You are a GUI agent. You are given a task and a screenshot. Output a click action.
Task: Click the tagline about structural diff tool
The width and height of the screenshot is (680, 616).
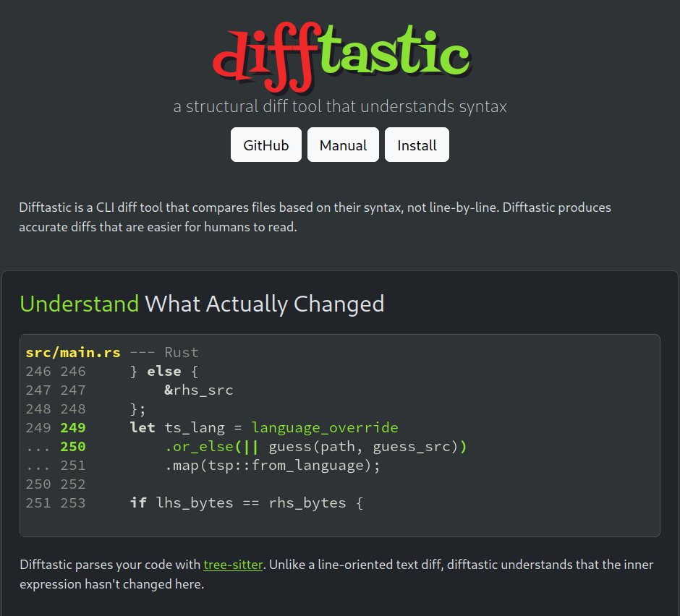click(x=340, y=107)
